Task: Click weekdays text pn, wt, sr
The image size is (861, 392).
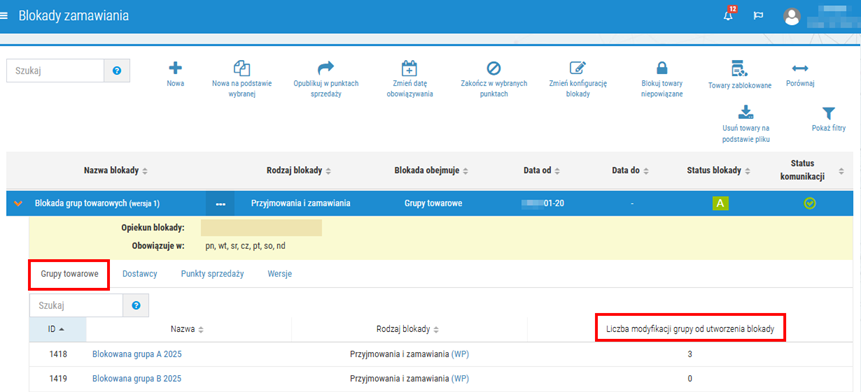Action: coord(245,246)
